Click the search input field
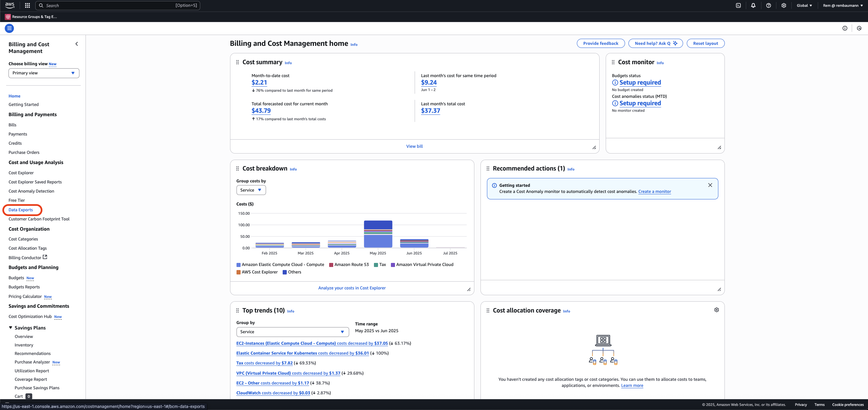Image resolution: width=868 pixels, height=410 pixels. (x=117, y=5)
